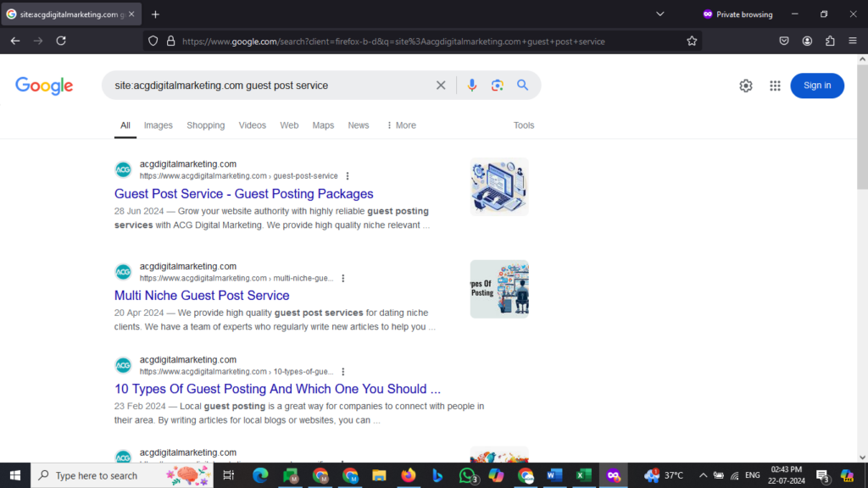Open the taskbar weather widget showing 37°C

click(664, 475)
